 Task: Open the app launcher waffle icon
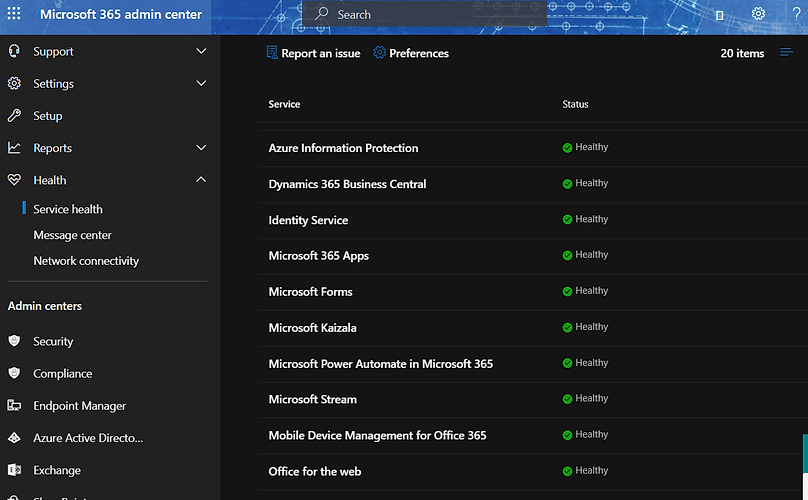[14, 13]
